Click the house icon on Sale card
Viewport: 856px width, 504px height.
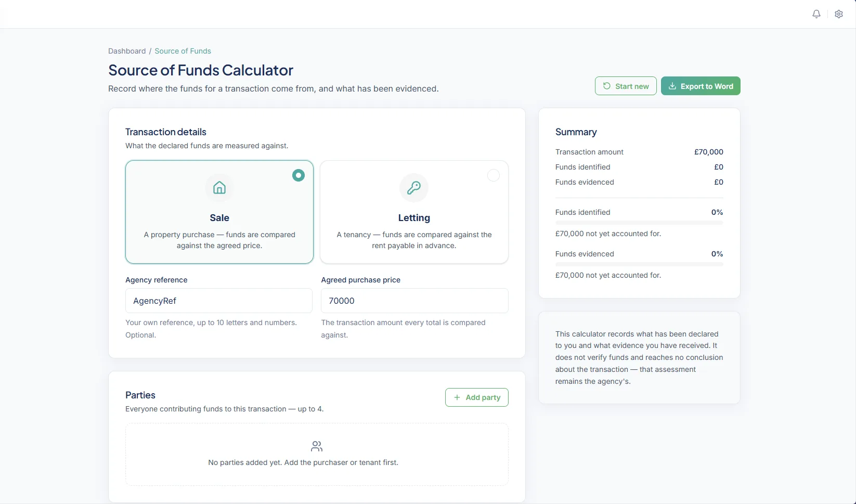pyautogui.click(x=219, y=188)
